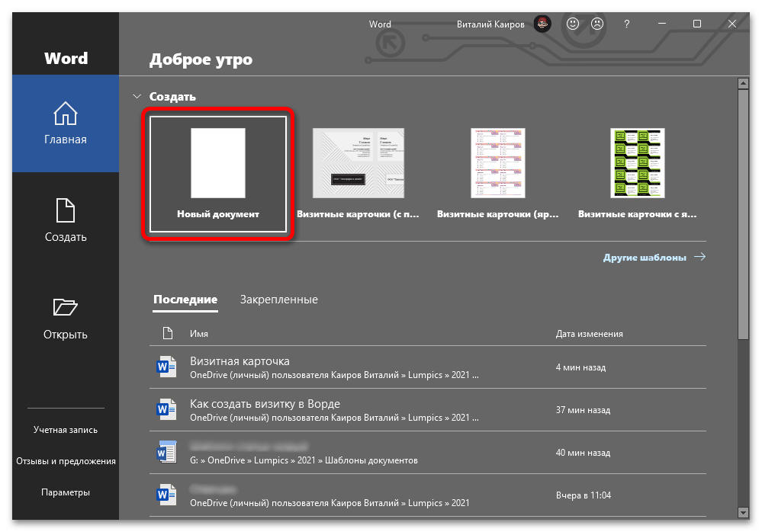Click the Word file icon of Как создать визитку в Ворде

(x=166, y=409)
